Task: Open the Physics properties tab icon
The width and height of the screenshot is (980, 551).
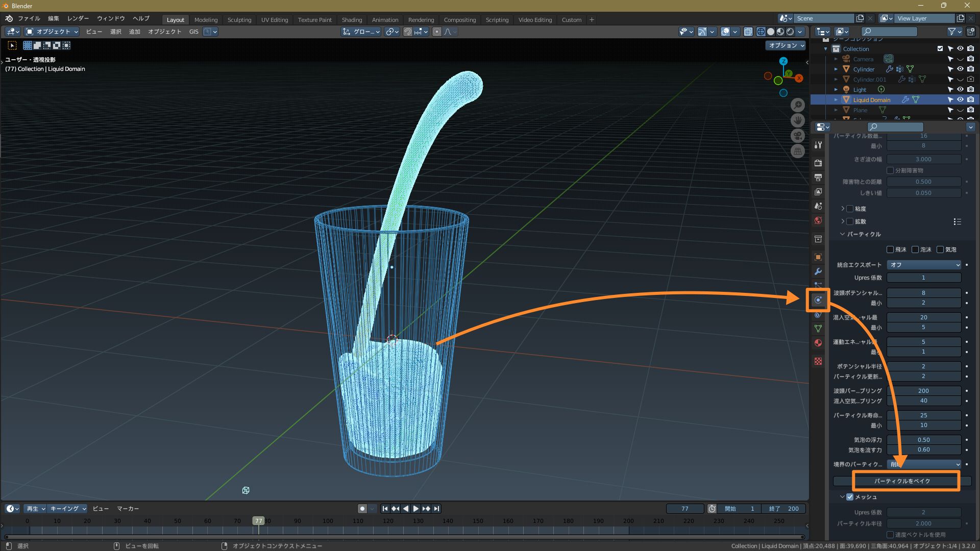Action: pos(818,300)
